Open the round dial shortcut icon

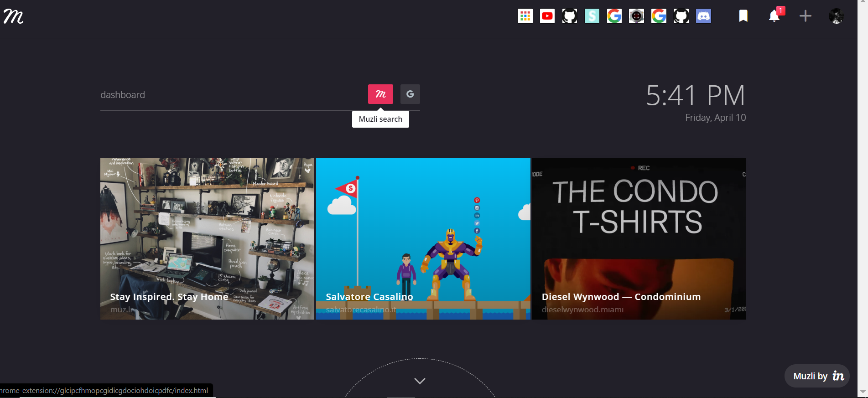(x=637, y=16)
